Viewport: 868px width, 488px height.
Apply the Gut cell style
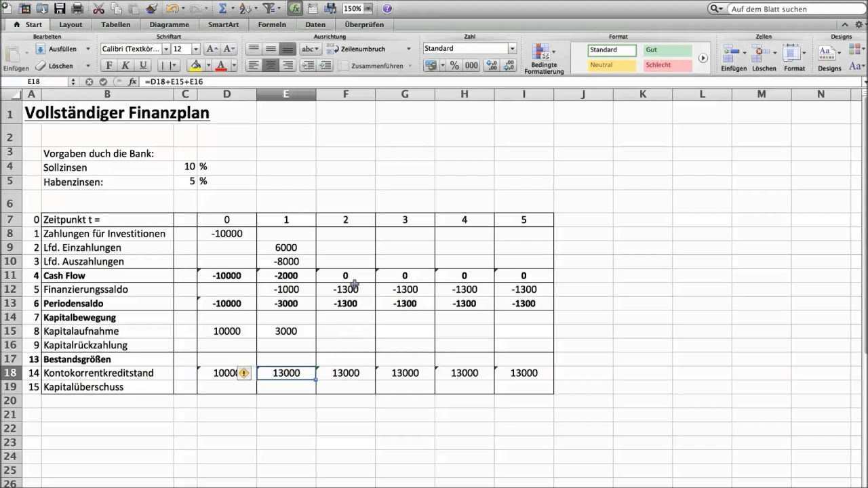coord(667,50)
